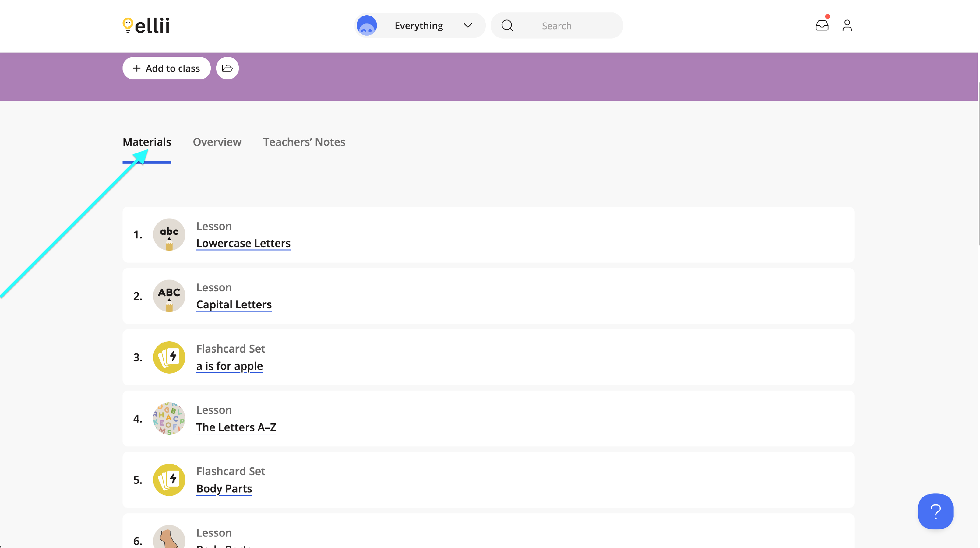This screenshot has height=548, width=980.
Task: Click the open folder icon button
Action: [x=227, y=68]
